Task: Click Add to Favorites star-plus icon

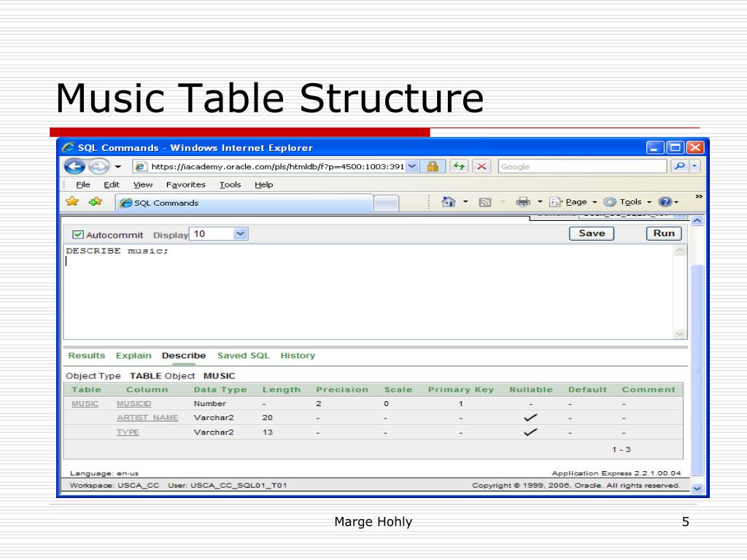Action: (x=96, y=202)
